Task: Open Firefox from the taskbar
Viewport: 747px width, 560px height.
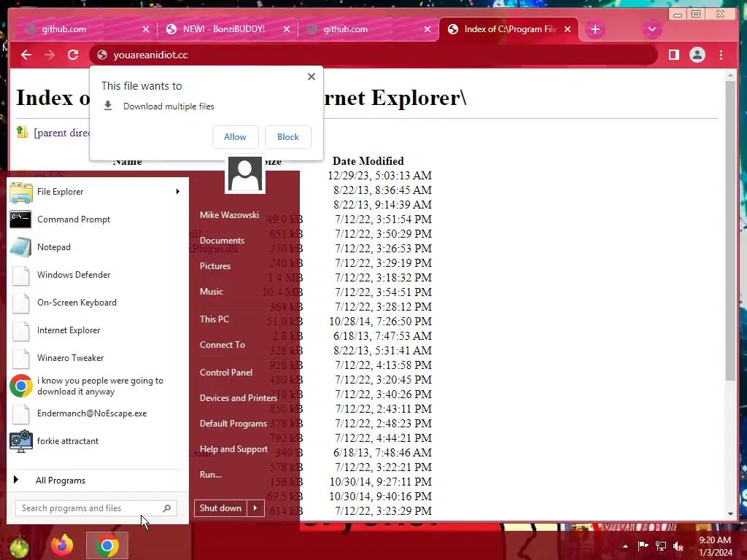Action: click(x=63, y=545)
